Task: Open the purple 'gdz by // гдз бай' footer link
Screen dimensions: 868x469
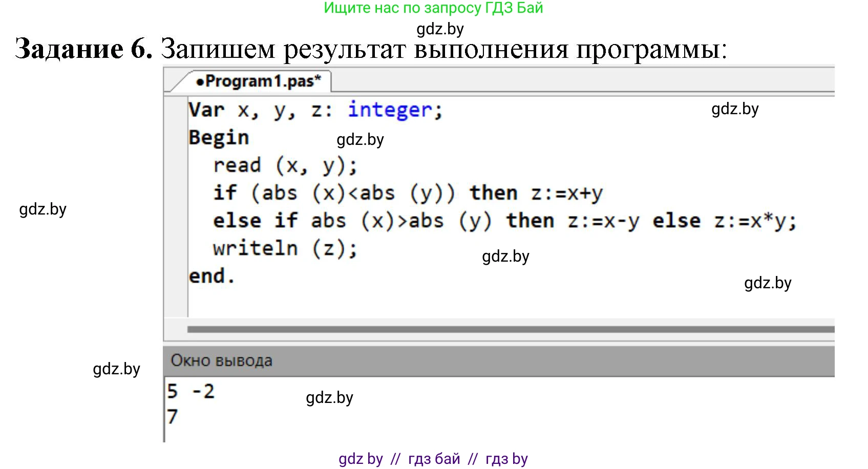Action: tap(433, 459)
